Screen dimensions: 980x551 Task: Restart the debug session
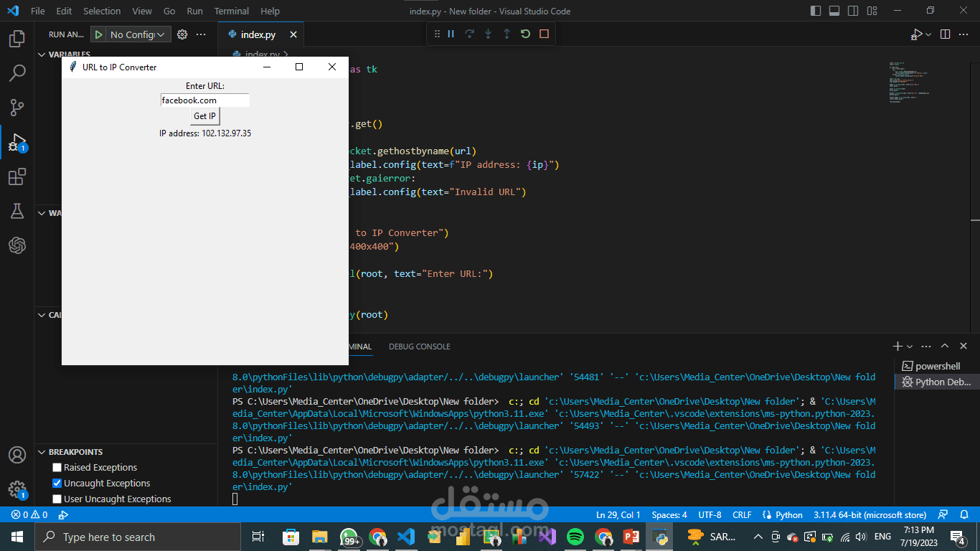point(526,34)
